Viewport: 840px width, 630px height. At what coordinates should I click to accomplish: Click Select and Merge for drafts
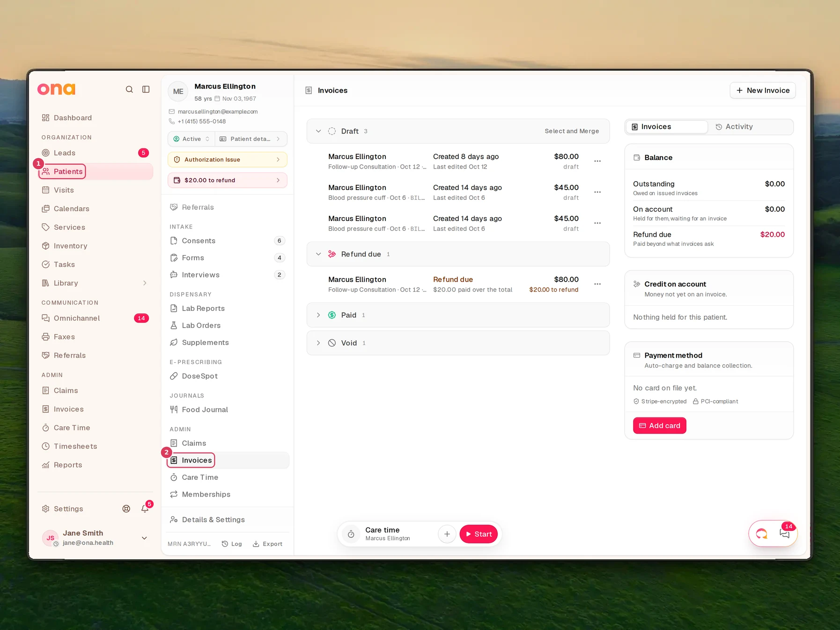pyautogui.click(x=572, y=131)
